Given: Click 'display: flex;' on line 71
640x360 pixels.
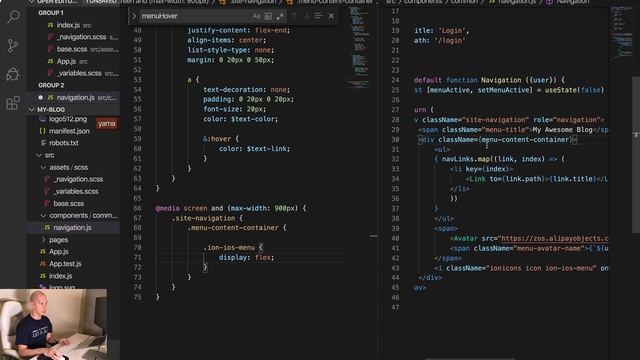Looking at the screenshot, I should click(x=247, y=258).
